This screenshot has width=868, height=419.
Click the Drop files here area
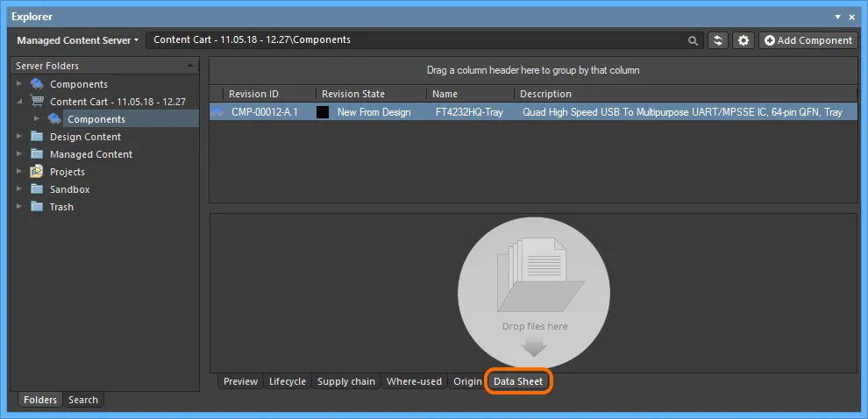534,294
